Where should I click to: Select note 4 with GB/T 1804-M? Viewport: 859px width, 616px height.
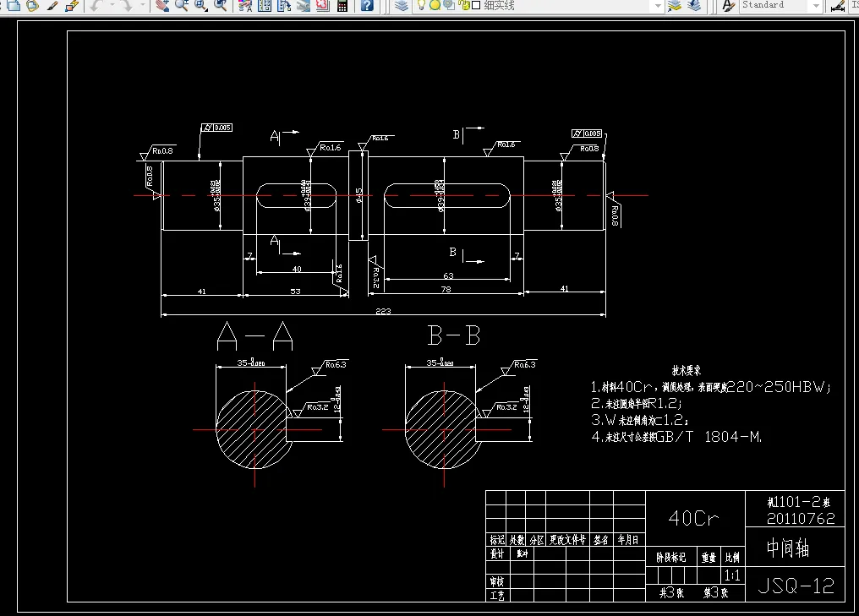point(676,436)
